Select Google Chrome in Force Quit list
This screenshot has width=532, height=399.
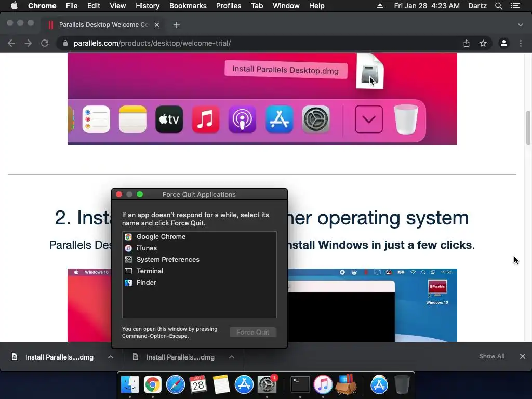pyautogui.click(x=199, y=237)
